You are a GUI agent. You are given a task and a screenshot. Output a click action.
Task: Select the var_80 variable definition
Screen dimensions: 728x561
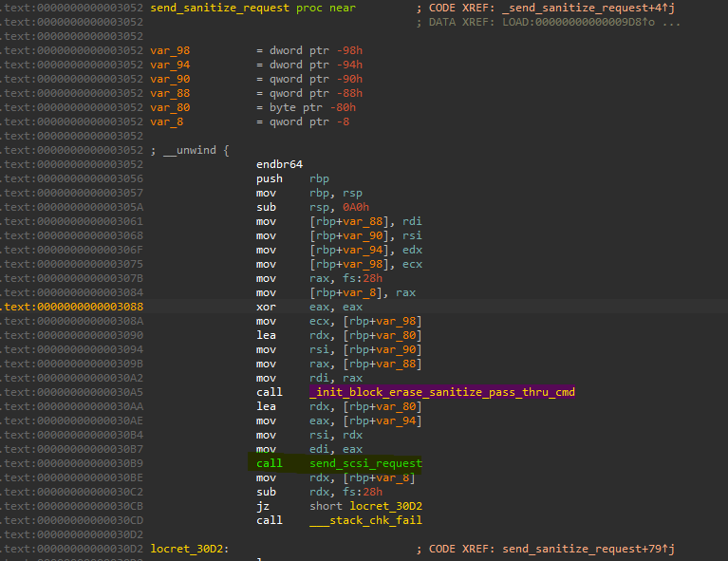click(170, 108)
